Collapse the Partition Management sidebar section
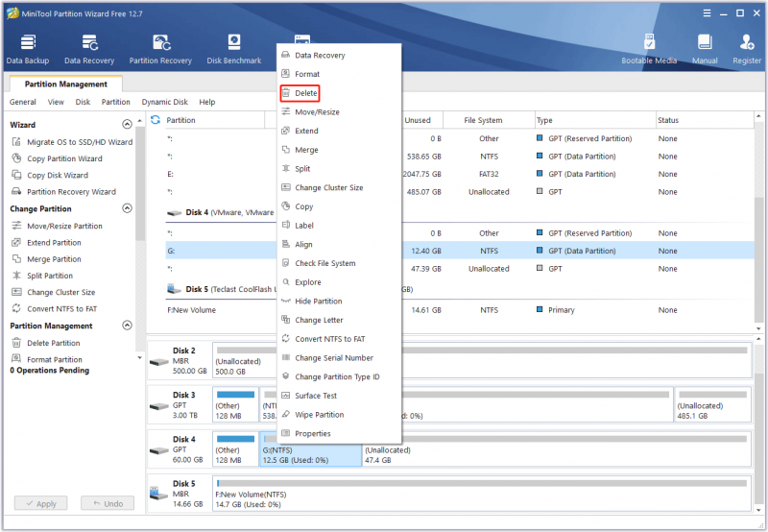This screenshot has height=532, width=768. 127,326
